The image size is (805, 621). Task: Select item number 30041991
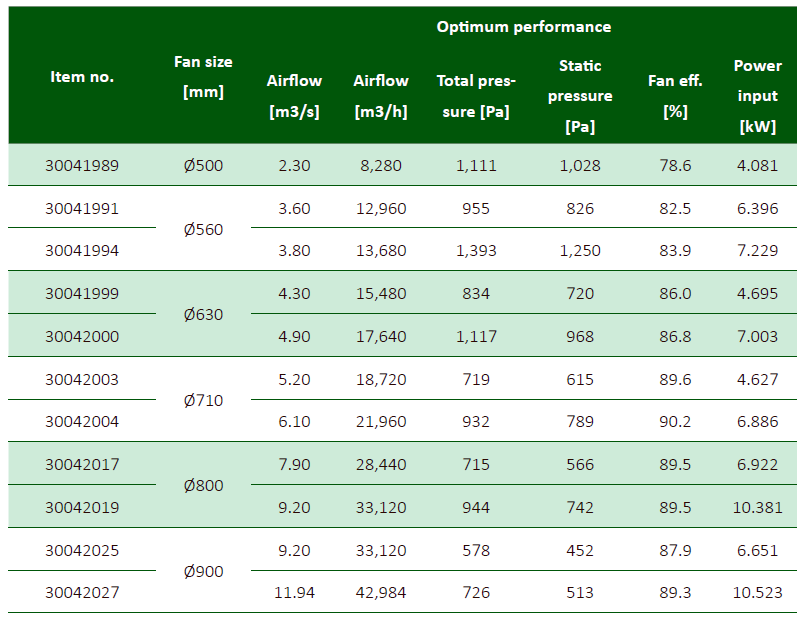(x=82, y=208)
